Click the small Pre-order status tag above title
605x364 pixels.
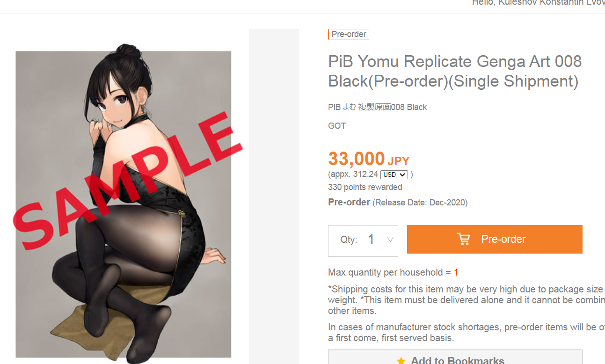click(x=349, y=34)
